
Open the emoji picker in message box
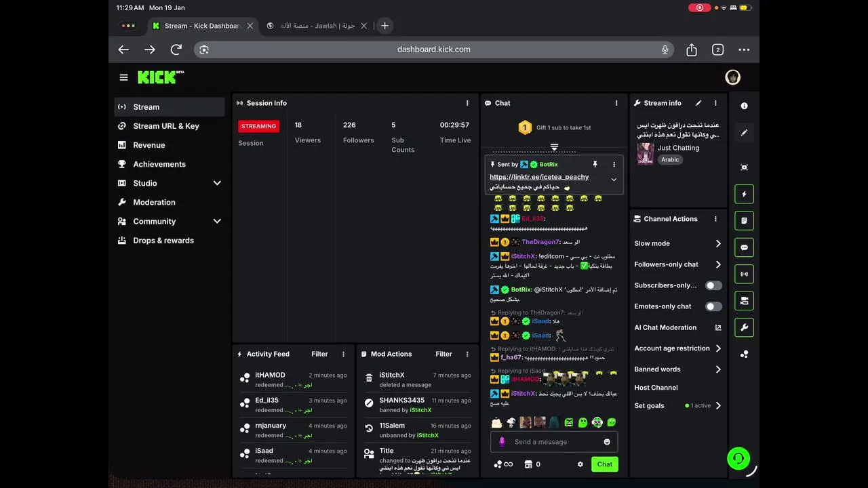607,442
